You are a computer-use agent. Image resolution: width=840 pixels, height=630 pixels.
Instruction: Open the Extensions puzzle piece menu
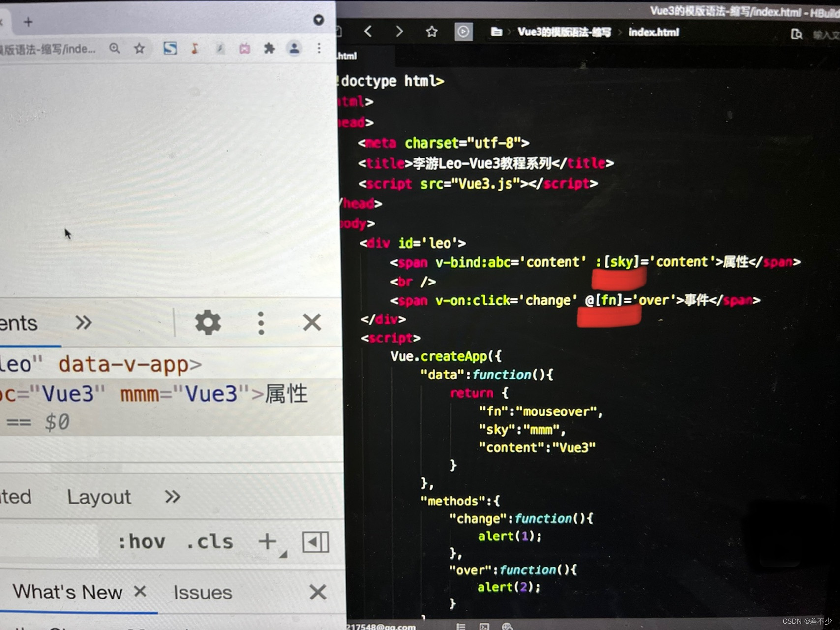click(x=269, y=48)
